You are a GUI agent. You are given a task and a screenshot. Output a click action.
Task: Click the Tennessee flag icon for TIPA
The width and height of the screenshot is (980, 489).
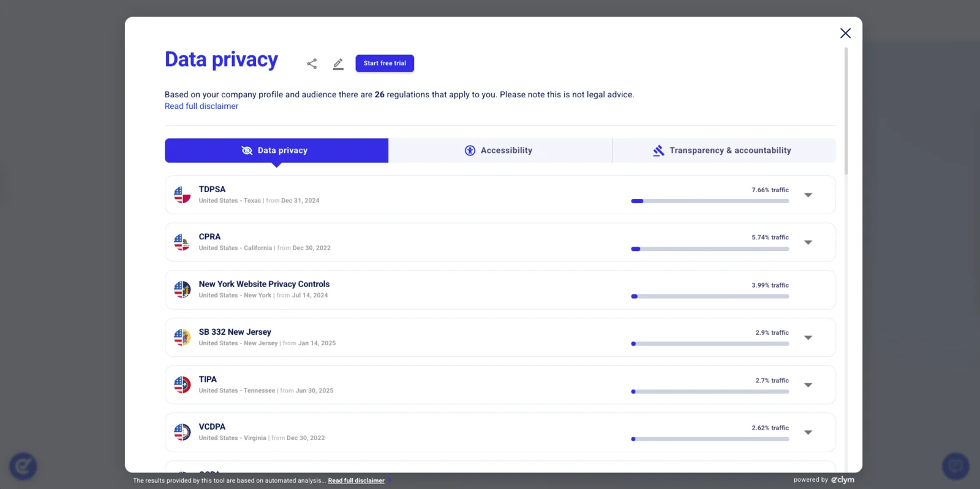[x=182, y=385]
